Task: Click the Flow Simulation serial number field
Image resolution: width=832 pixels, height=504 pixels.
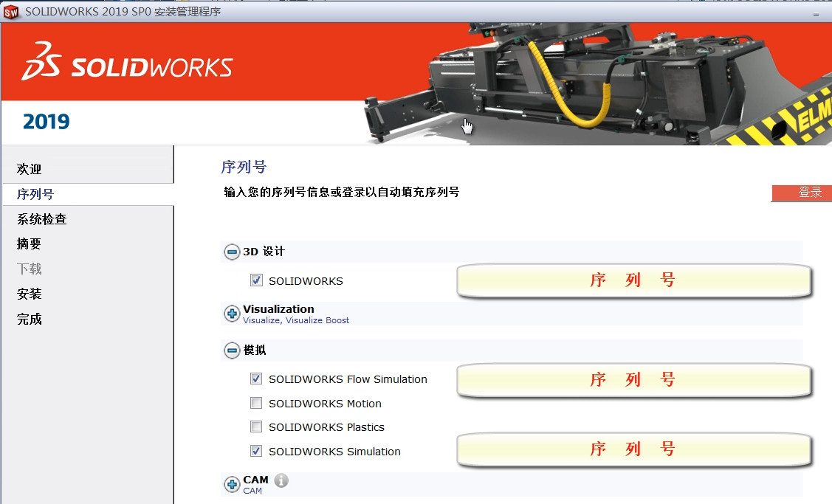Action: [633, 379]
